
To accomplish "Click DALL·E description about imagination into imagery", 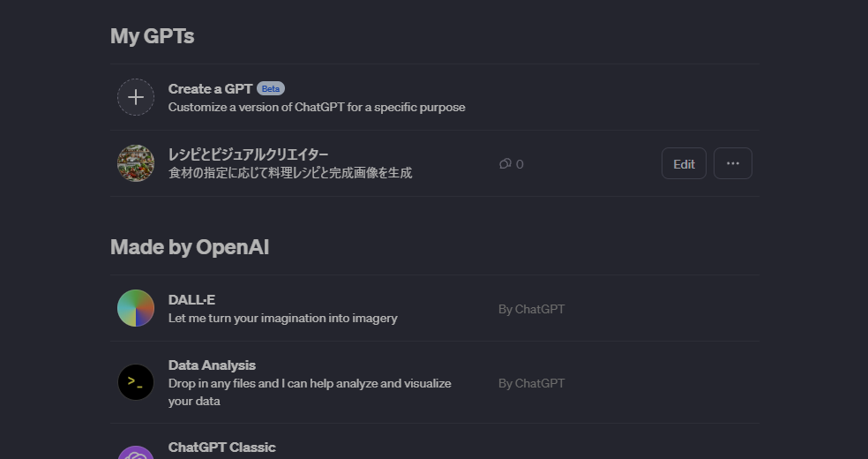I will [282, 318].
